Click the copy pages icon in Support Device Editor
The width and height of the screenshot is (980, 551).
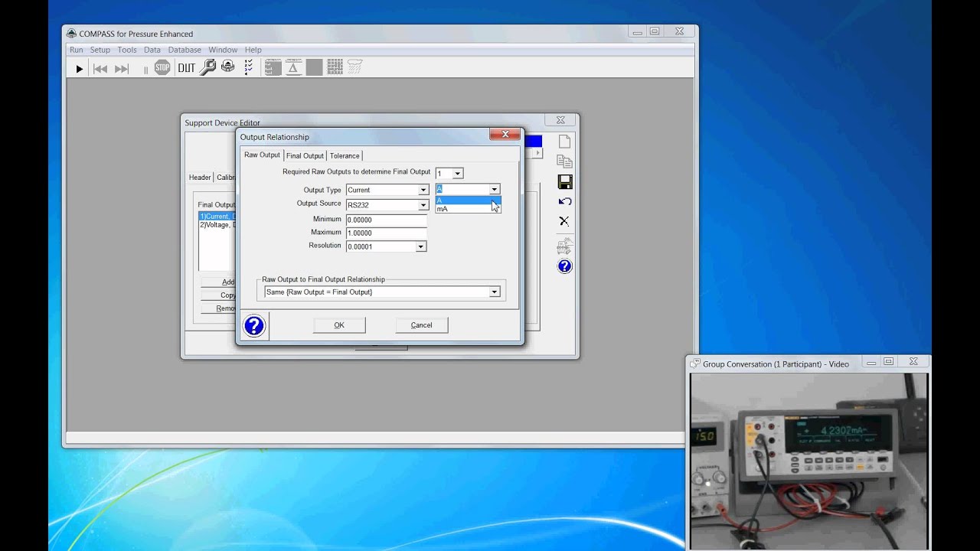coord(564,161)
